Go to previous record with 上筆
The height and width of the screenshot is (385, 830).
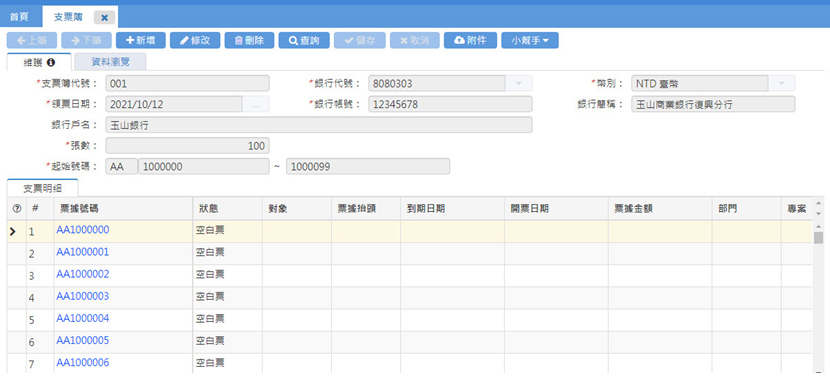(x=32, y=40)
